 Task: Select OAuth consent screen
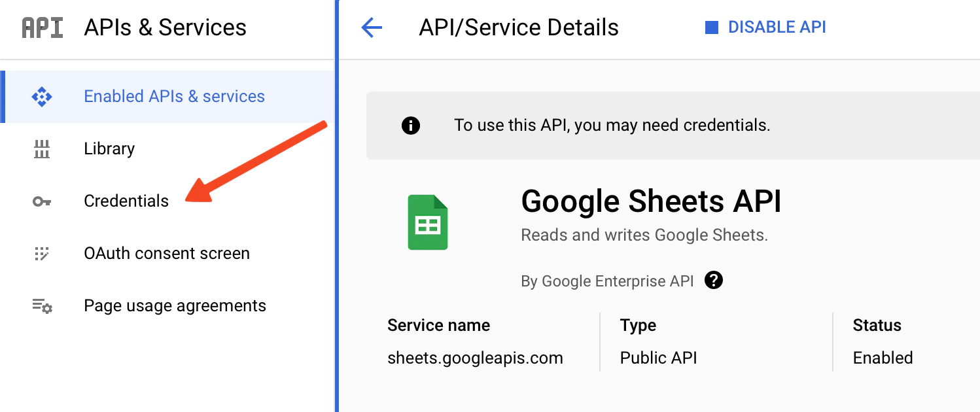tap(167, 254)
